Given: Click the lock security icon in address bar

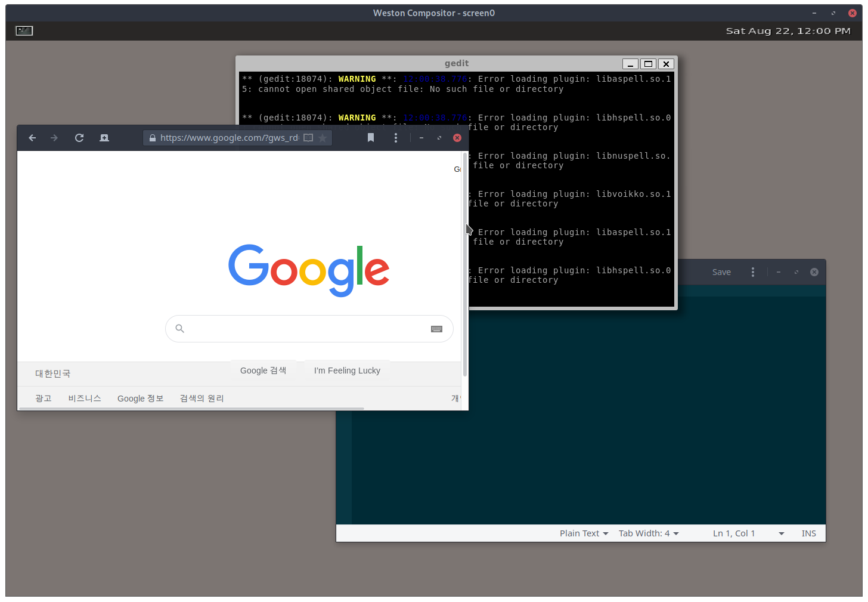Looking at the screenshot, I should (152, 138).
